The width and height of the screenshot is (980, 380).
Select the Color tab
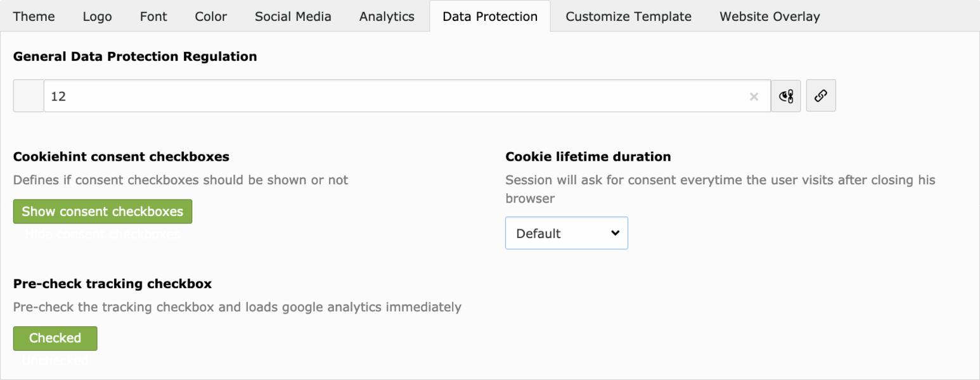coord(211,16)
